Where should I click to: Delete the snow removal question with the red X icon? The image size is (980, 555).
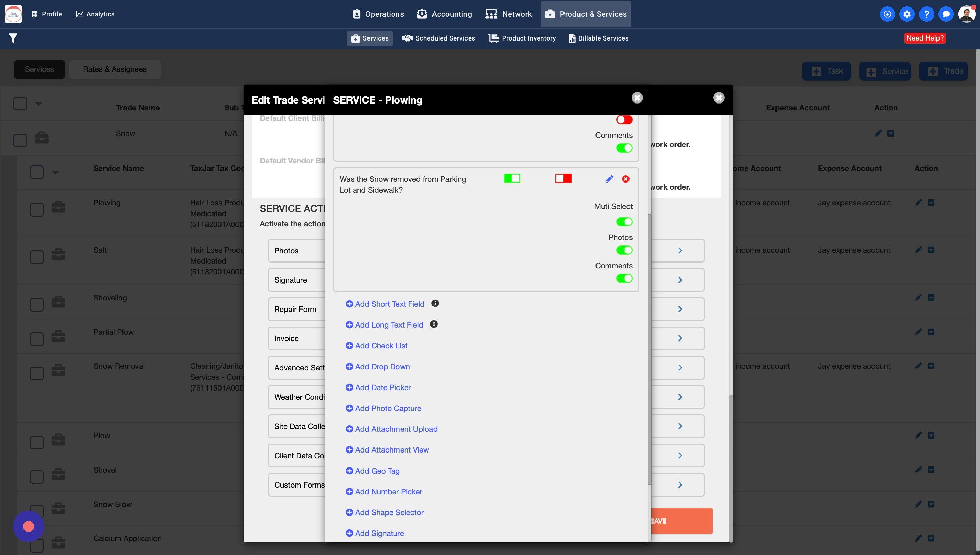tap(626, 179)
